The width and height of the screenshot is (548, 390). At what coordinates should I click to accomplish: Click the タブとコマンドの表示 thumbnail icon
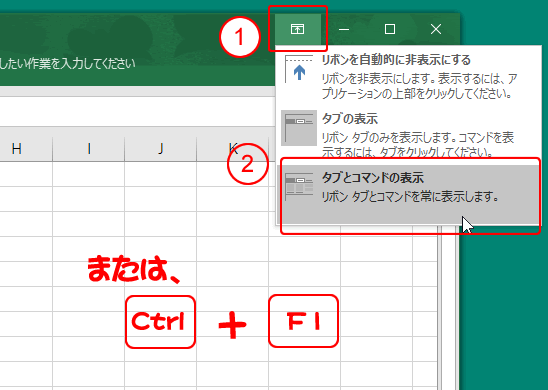tap(299, 187)
